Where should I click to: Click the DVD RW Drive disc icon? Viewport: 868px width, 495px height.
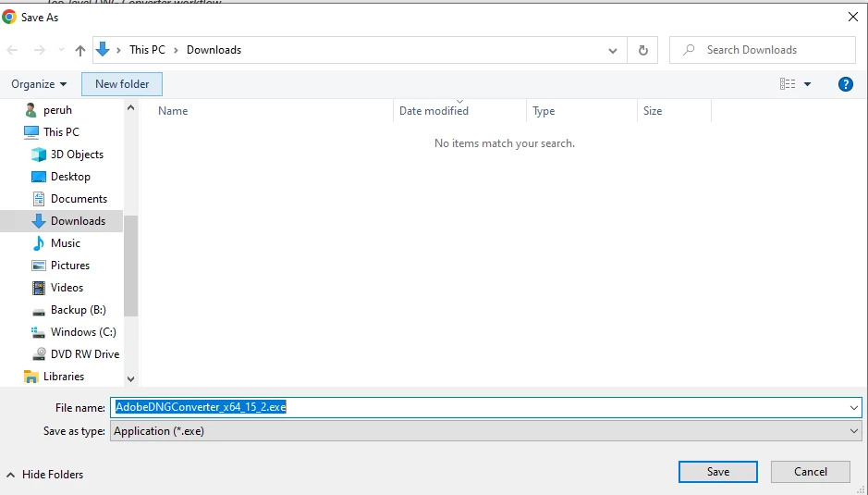[x=39, y=353]
